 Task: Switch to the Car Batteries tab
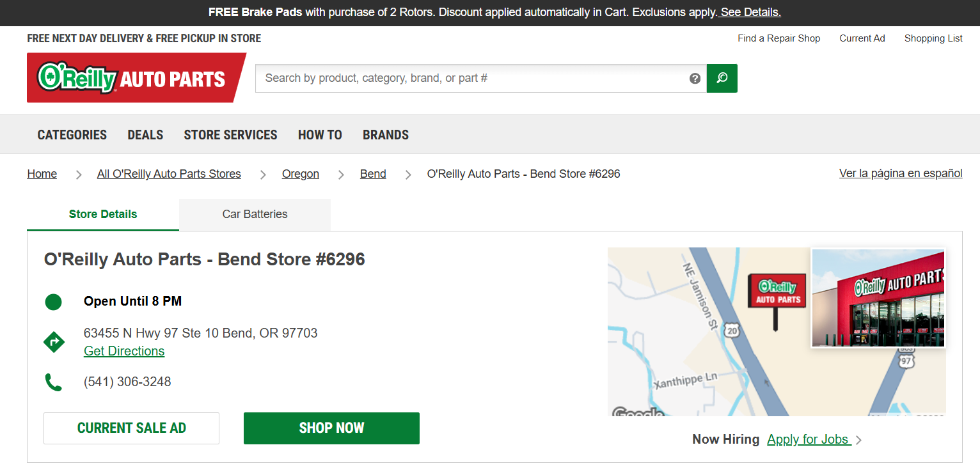255,214
